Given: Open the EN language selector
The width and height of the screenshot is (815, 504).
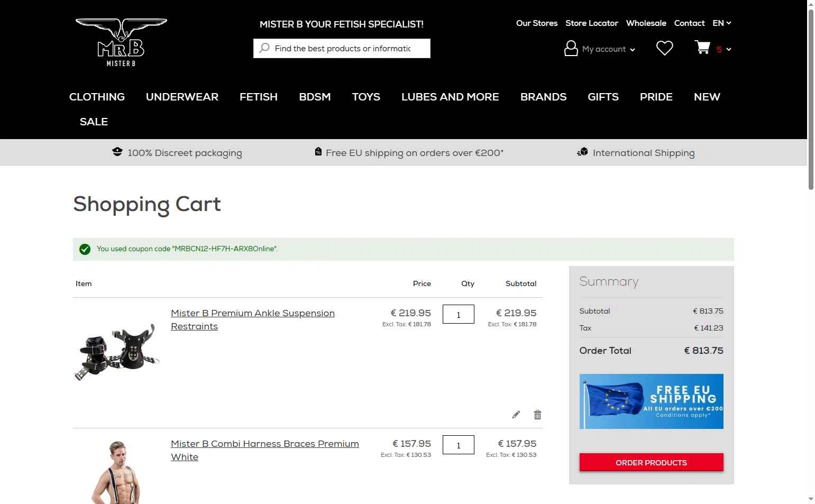Looking at the screenshot, I should pyautogui.click(x=721, y=23).
